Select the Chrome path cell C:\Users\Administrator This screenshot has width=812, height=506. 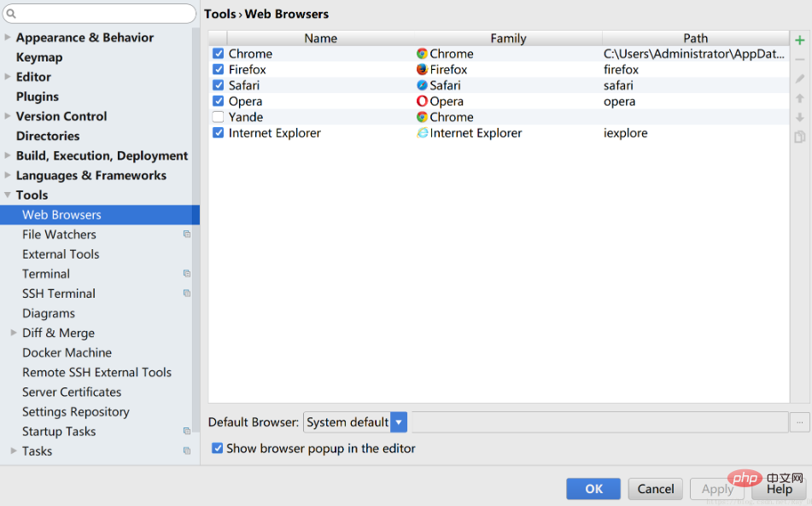[x=694, y=54]
